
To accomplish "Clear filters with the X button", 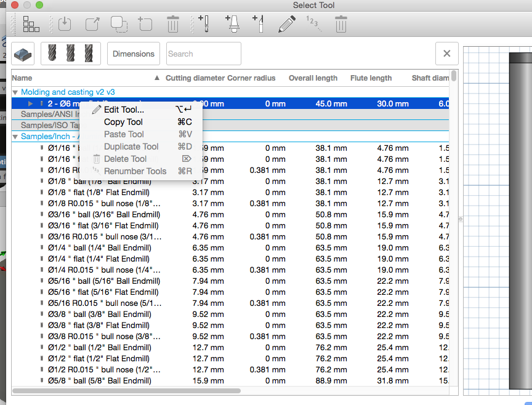I will click(x=447, y=54).
